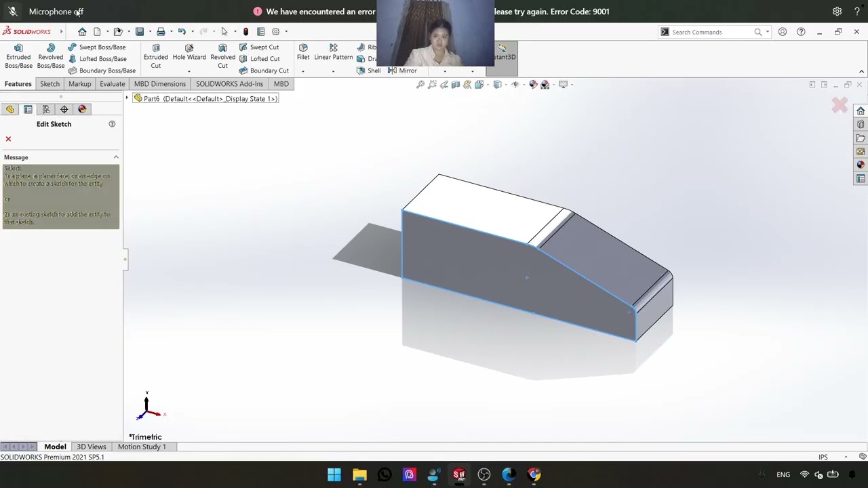Select the Mirror feature

click(402, 70)
